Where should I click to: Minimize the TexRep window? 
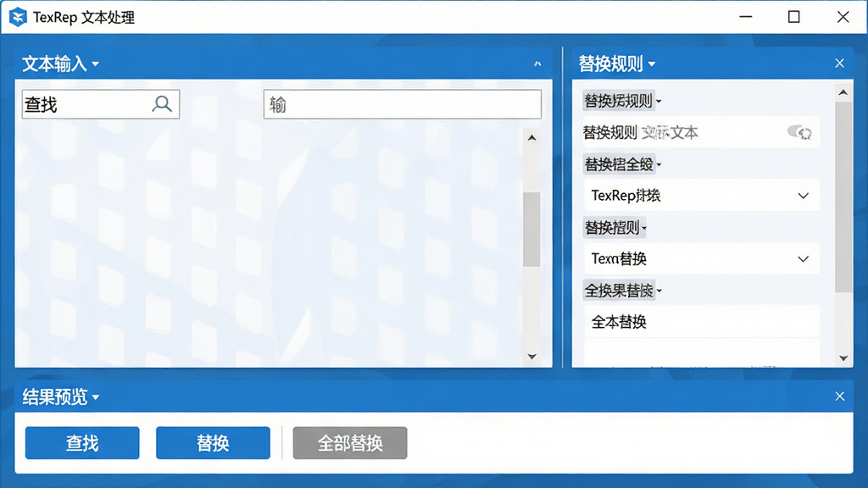[746, 17]
